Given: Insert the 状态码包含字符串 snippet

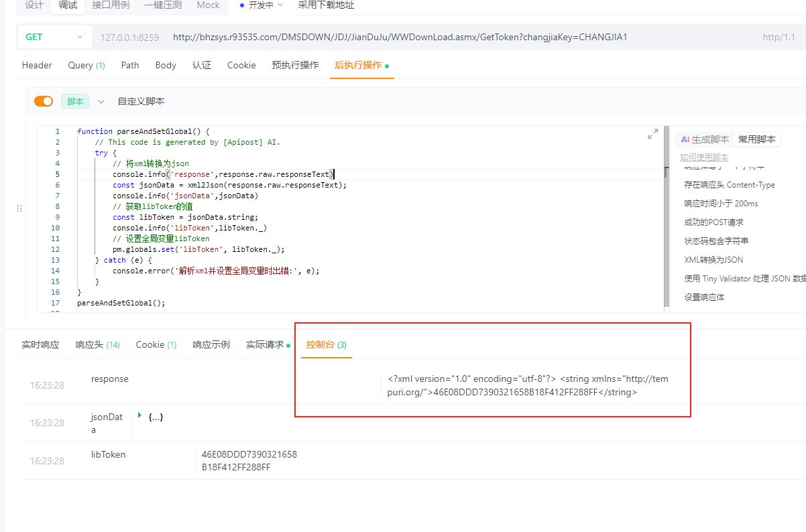Looking at the screenshot, I should (x=716, y=241).
